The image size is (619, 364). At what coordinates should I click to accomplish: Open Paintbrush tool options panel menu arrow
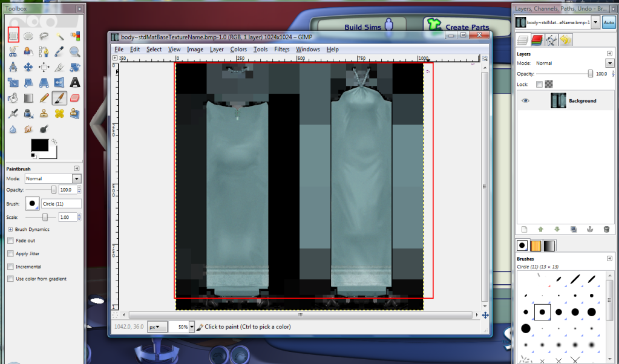(77, 169)
